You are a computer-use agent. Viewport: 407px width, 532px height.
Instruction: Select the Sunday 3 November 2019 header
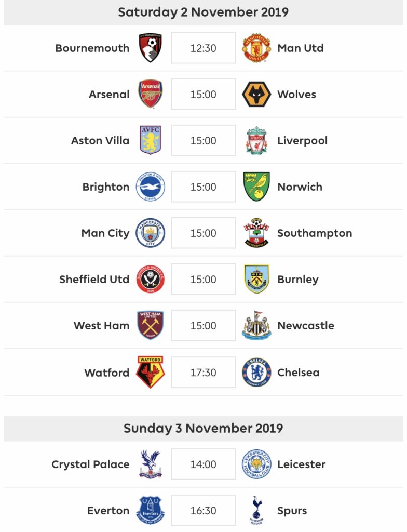(x=203, y=428)
